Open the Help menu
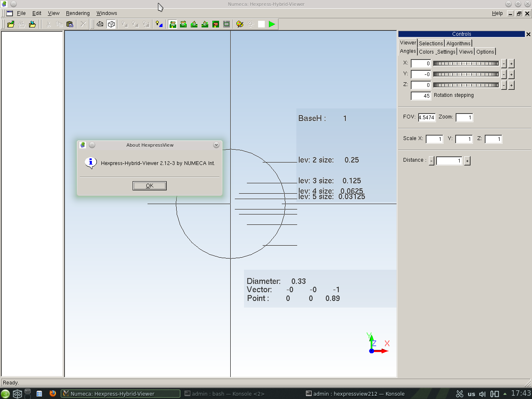The height and width of the screenshot is (399, 532). point(498,13)
